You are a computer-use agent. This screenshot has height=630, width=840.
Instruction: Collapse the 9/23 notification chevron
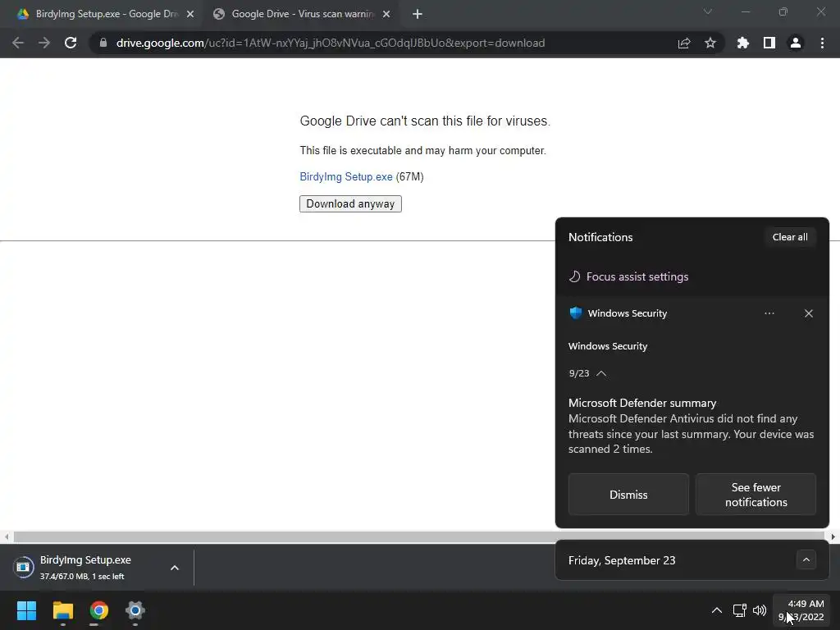[601, 373]
